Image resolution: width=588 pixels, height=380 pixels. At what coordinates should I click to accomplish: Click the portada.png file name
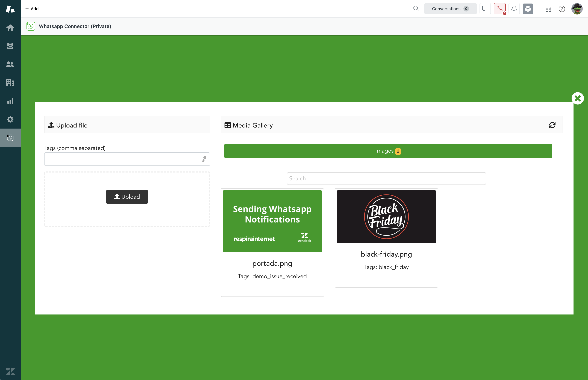272,263
